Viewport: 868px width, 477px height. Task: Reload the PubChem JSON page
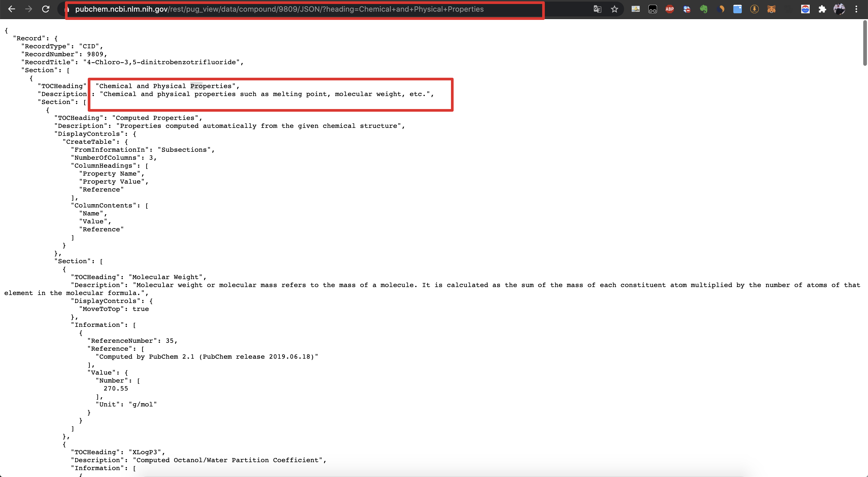coord(46,9)
